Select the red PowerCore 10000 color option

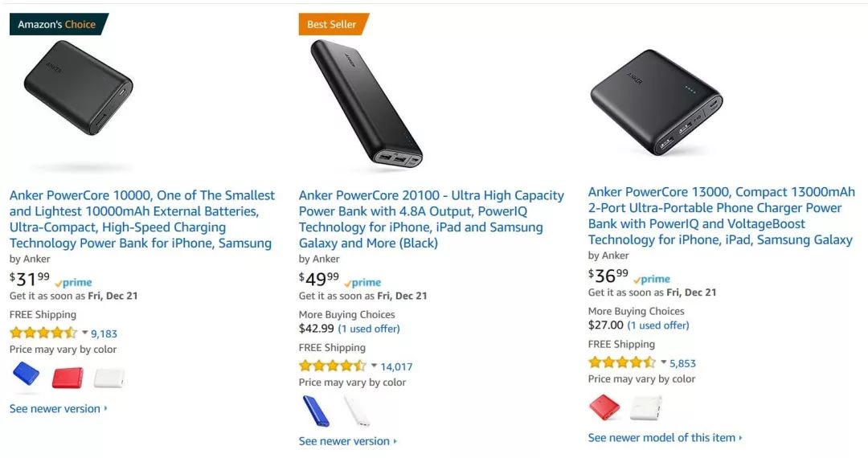68,377
